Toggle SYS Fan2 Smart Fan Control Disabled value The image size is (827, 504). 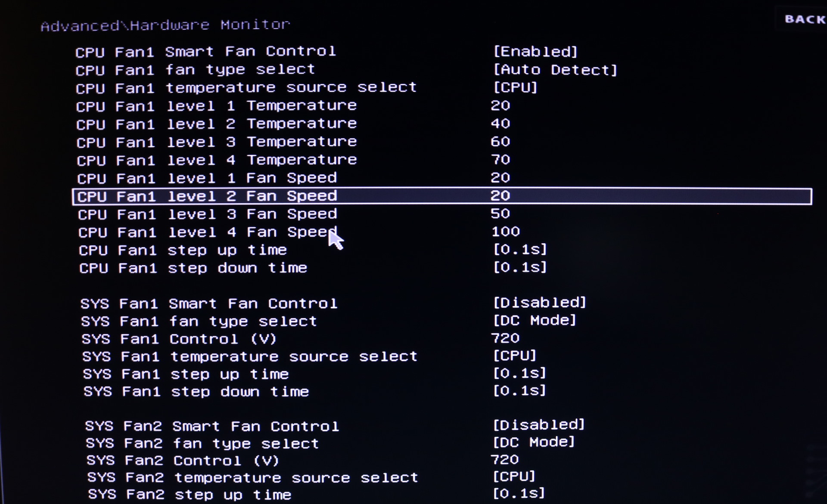[538, 425]
